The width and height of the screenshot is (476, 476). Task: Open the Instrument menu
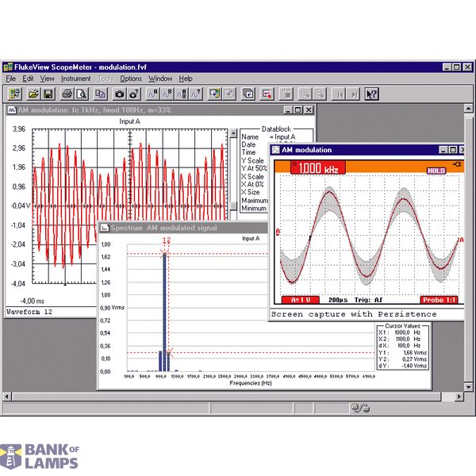click(x=76, y=79)
